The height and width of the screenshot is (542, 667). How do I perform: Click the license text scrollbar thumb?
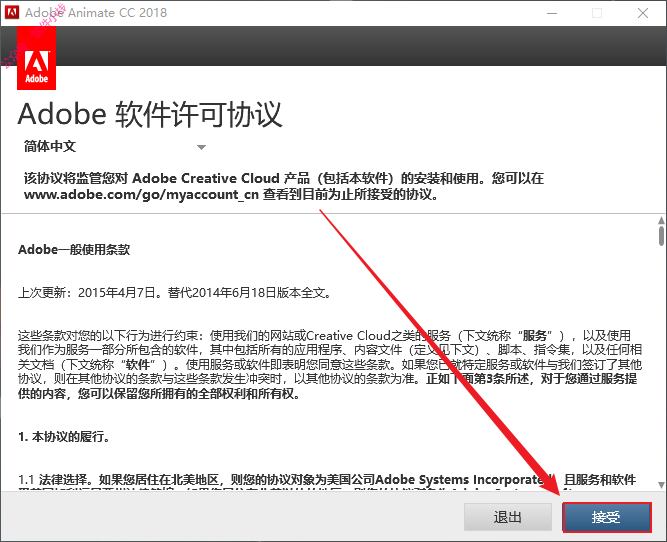661,236
